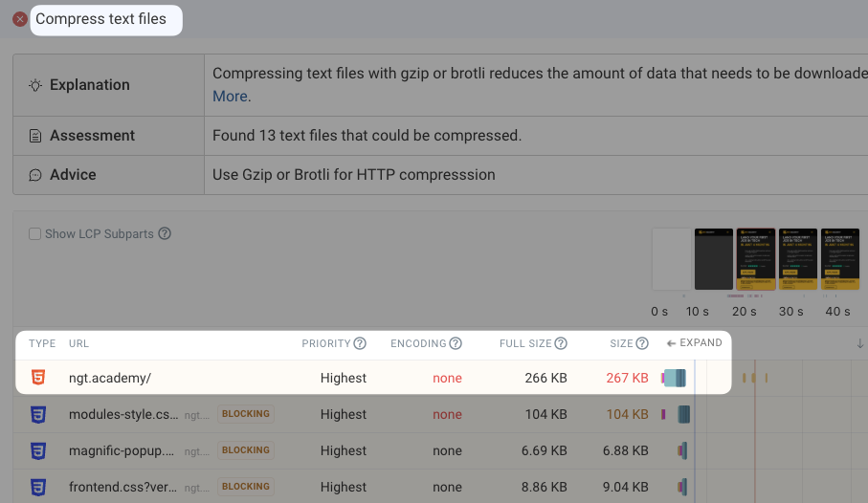Select CSS icon of frontend.css row

pyautogui.click(x=38, y=487)
